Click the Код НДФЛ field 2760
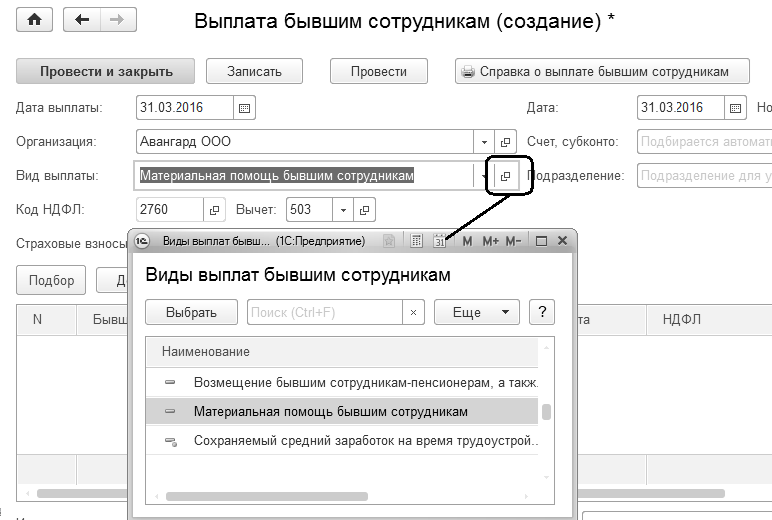Viewport: 772px width, 520px height. (170, 210)
